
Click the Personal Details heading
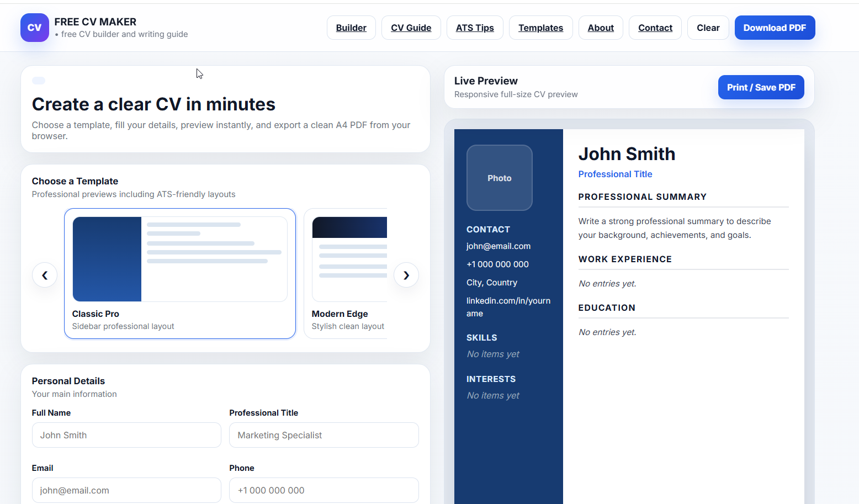click(68, 381)
